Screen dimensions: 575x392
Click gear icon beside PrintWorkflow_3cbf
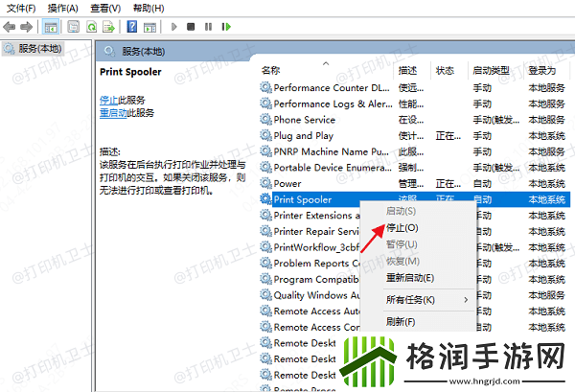(265, 247)
